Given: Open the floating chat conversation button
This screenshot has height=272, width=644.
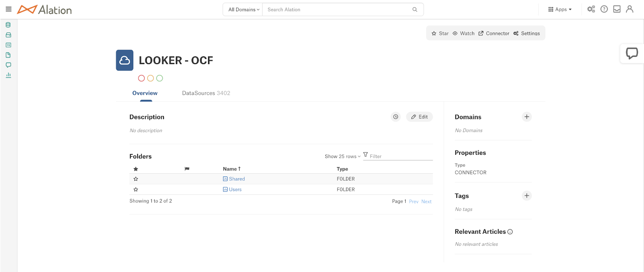Looking at the screenshot, I should click(x=632, y=53).
